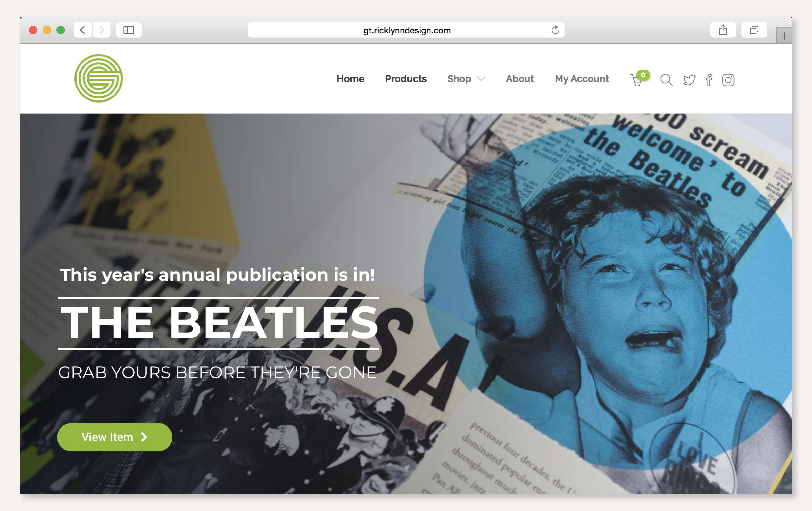Screen dimensions: 812x511
Task: Click the green G site logo
Action: [98, 78]
